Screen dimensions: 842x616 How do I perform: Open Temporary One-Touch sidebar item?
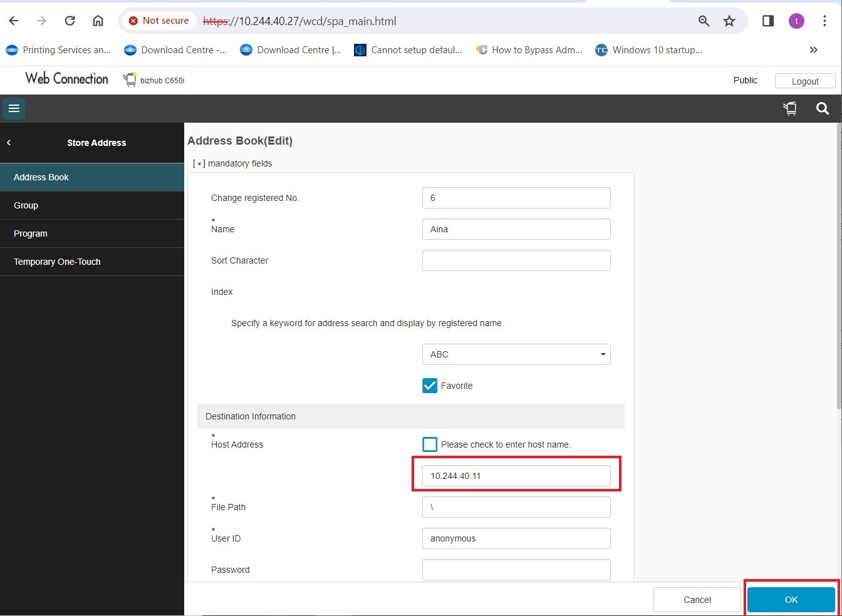click(57, 262)
